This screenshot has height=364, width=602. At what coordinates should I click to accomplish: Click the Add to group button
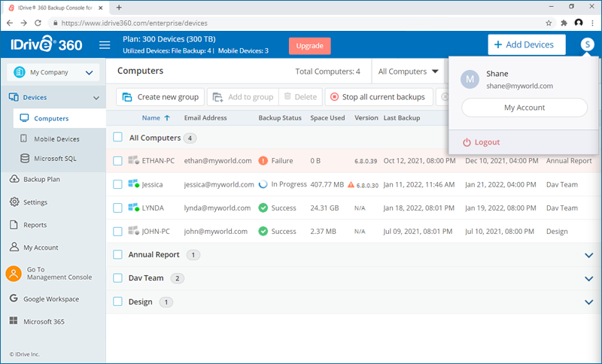pyautogui.click(x=243, y=97)
